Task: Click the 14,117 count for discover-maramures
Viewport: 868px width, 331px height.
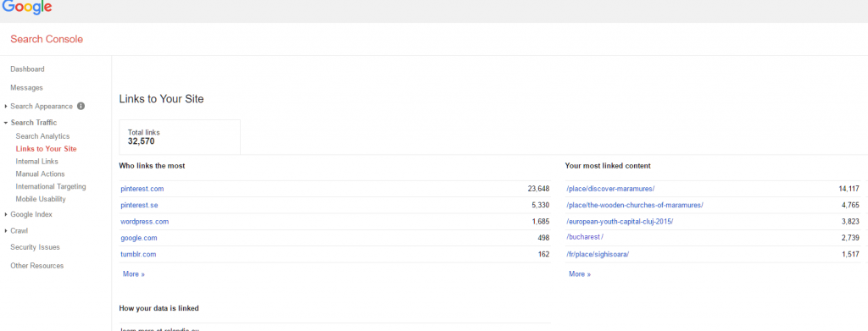Action: 849,189
